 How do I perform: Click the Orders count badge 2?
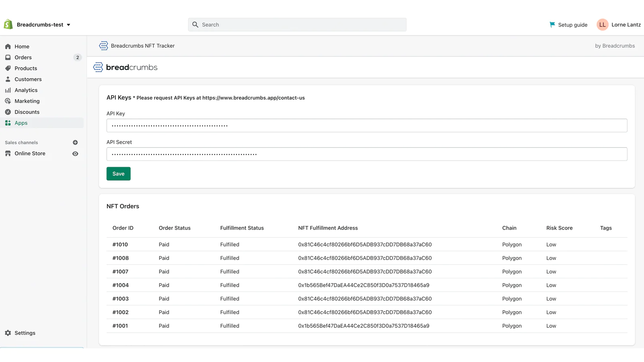[x=78, y=57]
